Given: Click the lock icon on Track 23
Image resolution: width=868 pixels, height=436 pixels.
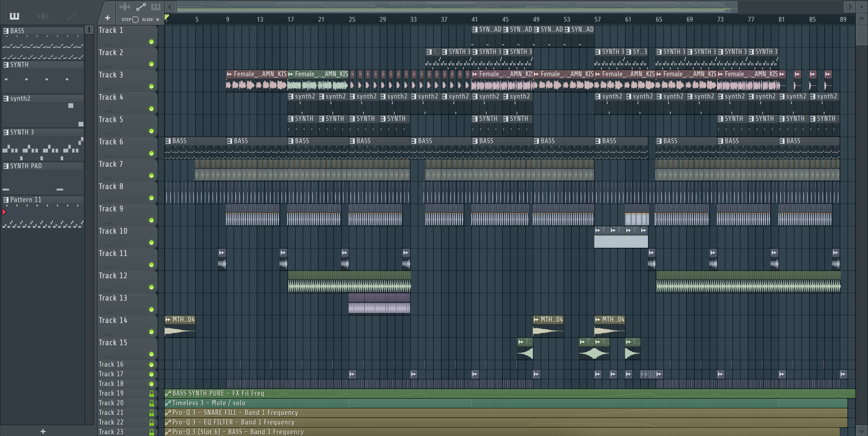Looking at the screenshot, I should tap(152, 432).
